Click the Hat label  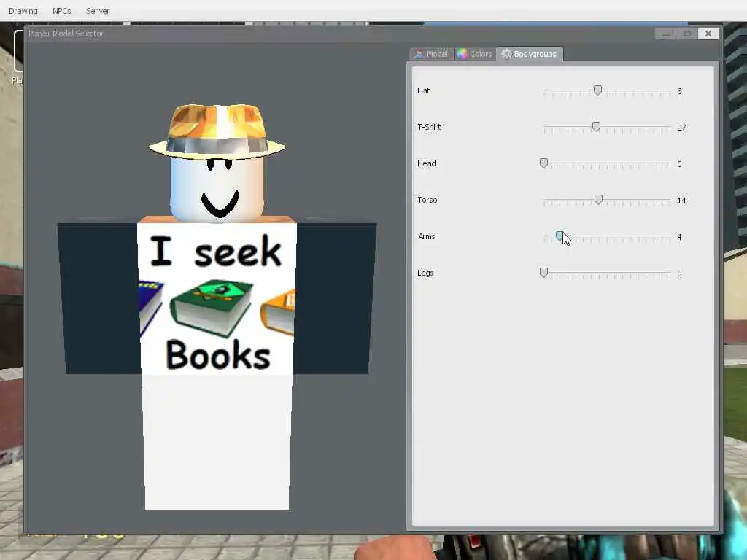(424, 90)
